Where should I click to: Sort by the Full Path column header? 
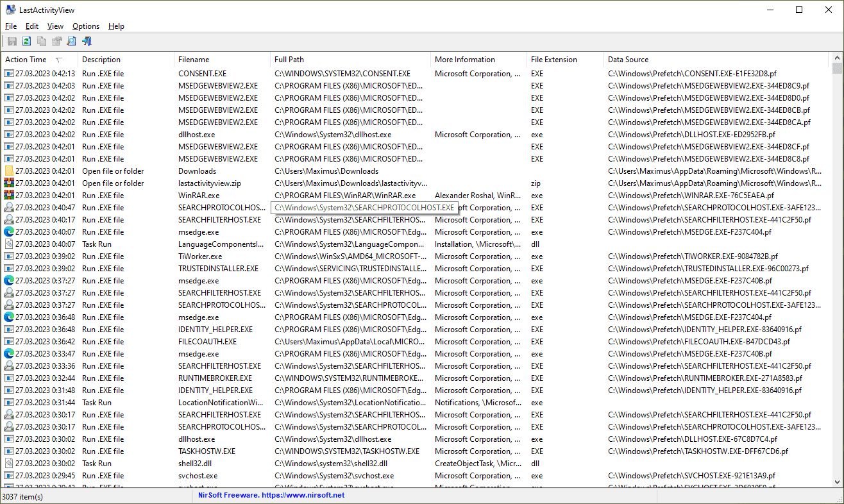coord(351,60)
